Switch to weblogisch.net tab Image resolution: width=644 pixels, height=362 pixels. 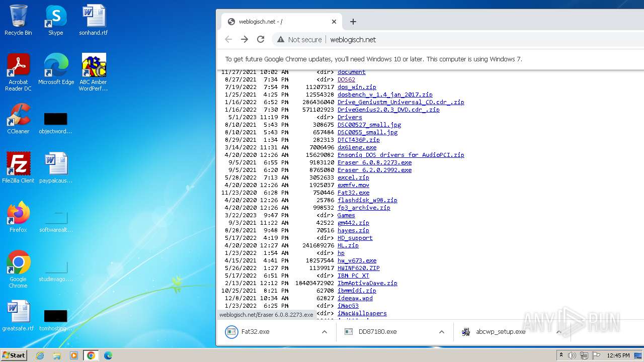pyautogui.click(x=282, y=22)
